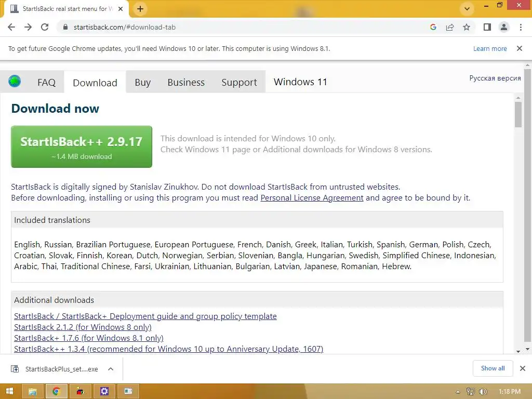Open Chrome three-dot menu

[521, 27]
